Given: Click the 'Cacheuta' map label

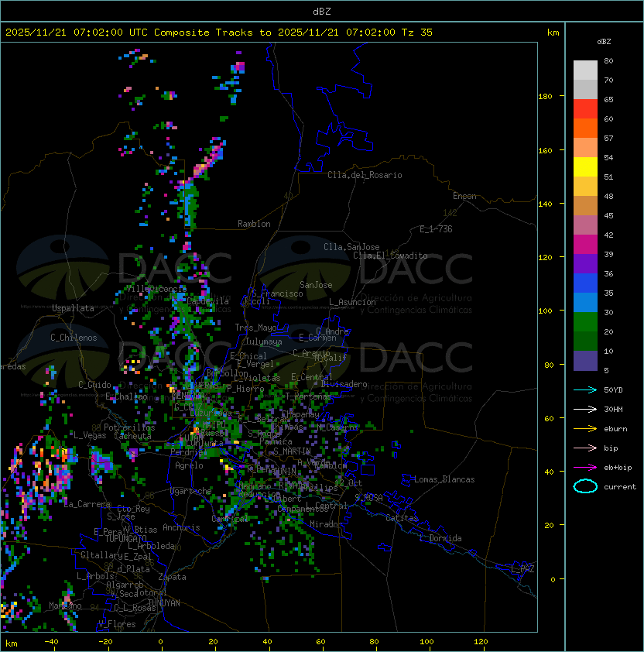Looking at the screenshot, I should 132,436.
